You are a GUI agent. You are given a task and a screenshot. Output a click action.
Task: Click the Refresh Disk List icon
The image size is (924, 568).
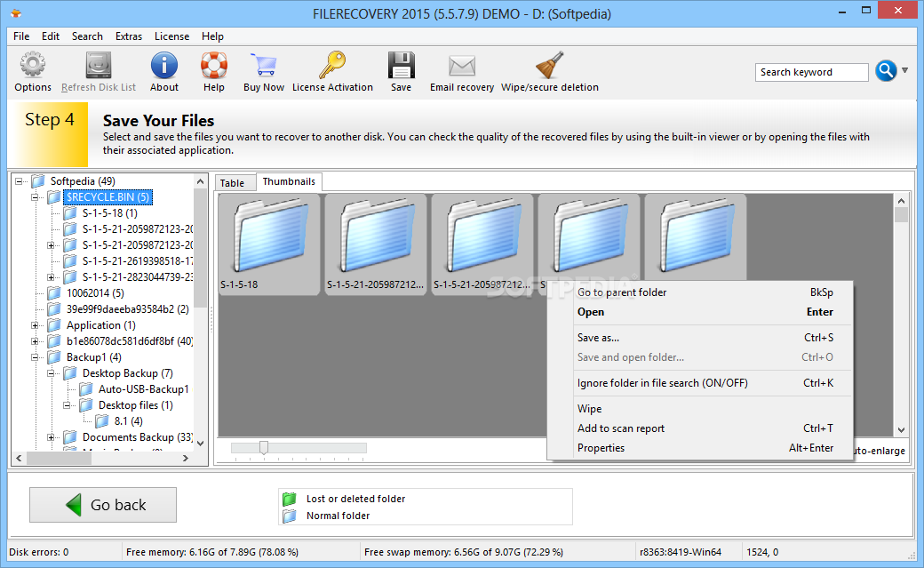tap(99, 65)
